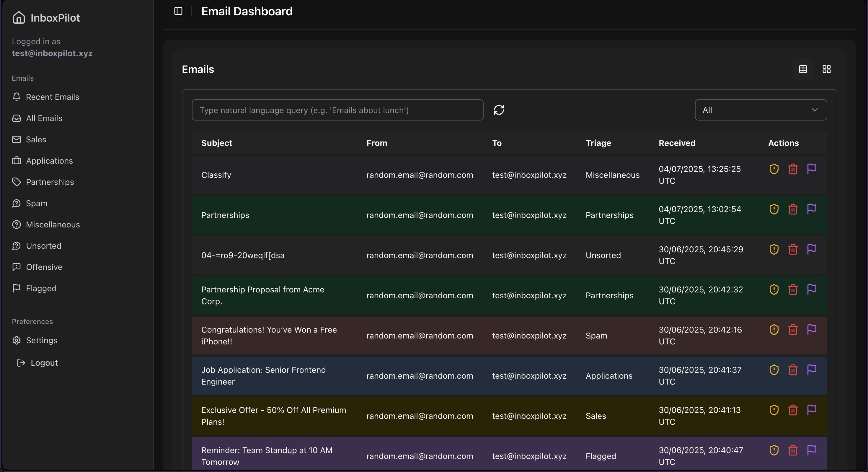Switch to grid view layout icon
The image size is (868, 472).
827,69
